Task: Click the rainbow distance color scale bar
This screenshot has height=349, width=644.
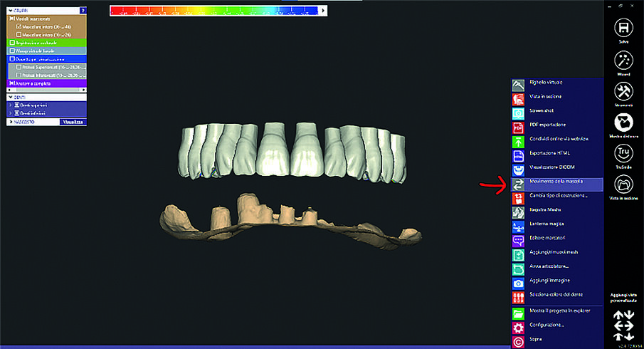Action: pos(214,11)
